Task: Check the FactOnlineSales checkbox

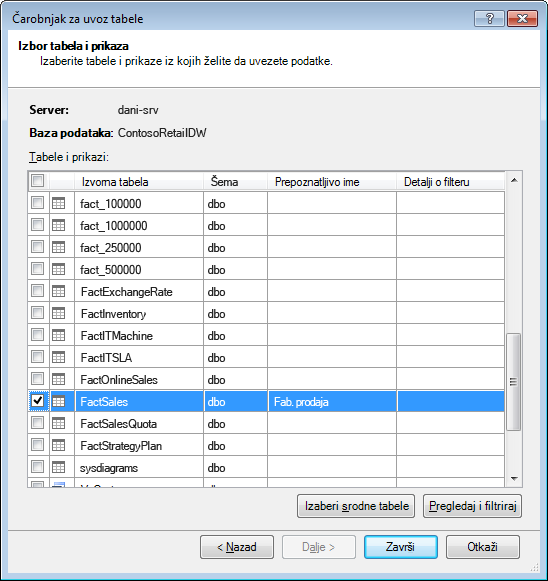Action: pos(37,379)
